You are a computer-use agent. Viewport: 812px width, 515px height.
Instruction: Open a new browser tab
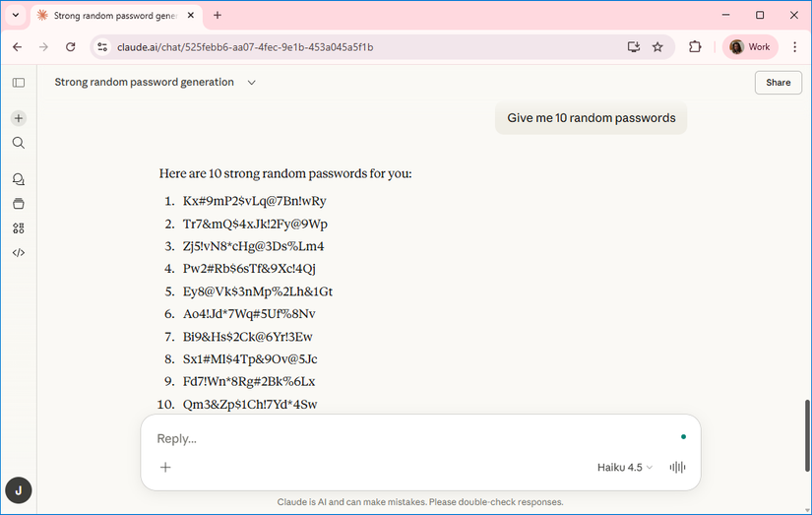(218, 16)
